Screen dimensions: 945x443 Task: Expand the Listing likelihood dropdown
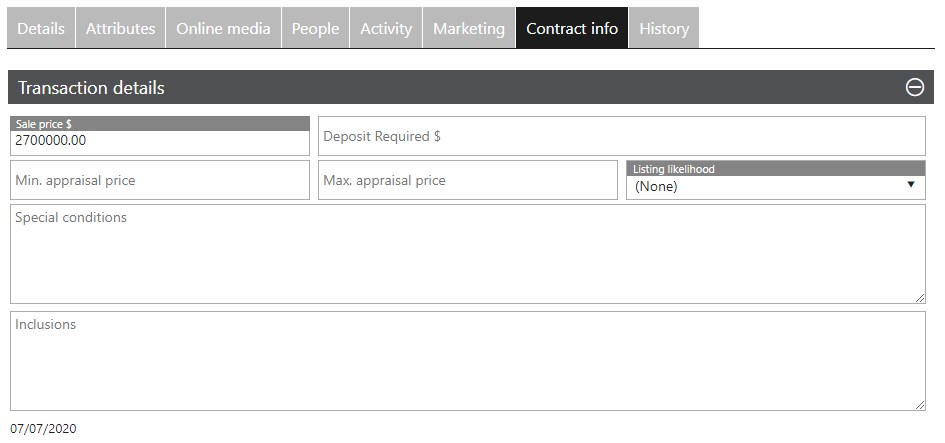[775, 186]
